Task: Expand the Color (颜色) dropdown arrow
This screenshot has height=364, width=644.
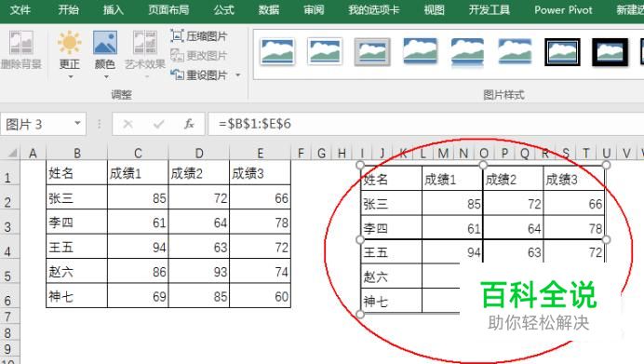Action: click(x=106, y=77)
